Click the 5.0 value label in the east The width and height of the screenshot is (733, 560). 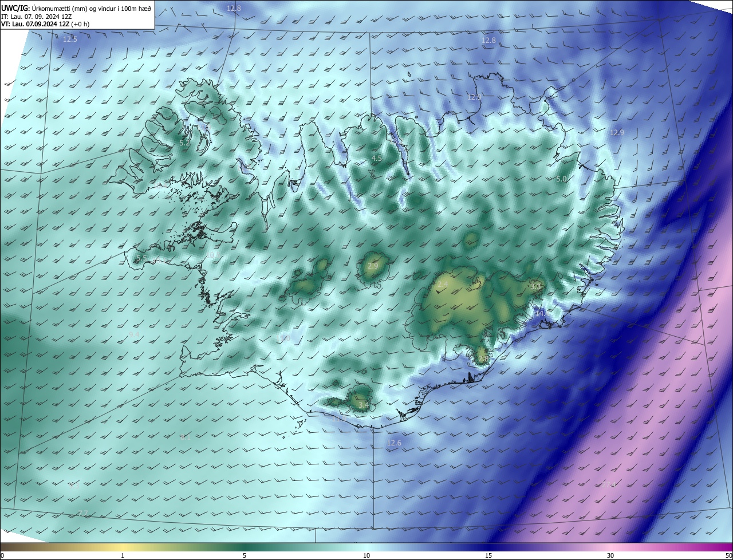[x=561, y=179]
